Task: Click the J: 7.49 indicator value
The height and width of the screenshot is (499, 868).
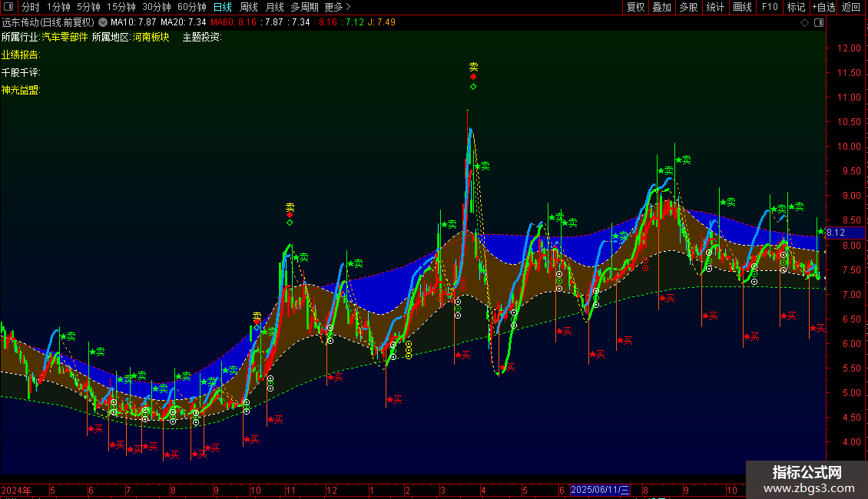Action: pyautogui.click(x=382, y=22)
